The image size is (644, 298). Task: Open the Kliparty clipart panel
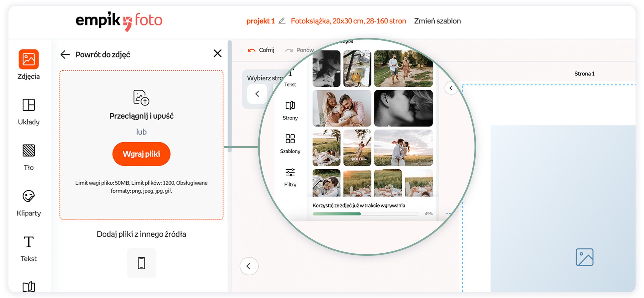(x=29, y=196)
